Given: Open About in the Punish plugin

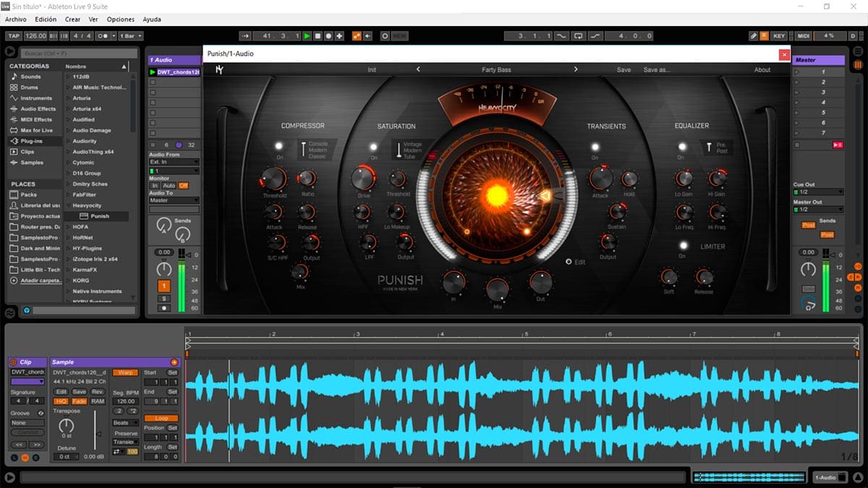Looking at the screenshot, I should click(x=762, y=70).
